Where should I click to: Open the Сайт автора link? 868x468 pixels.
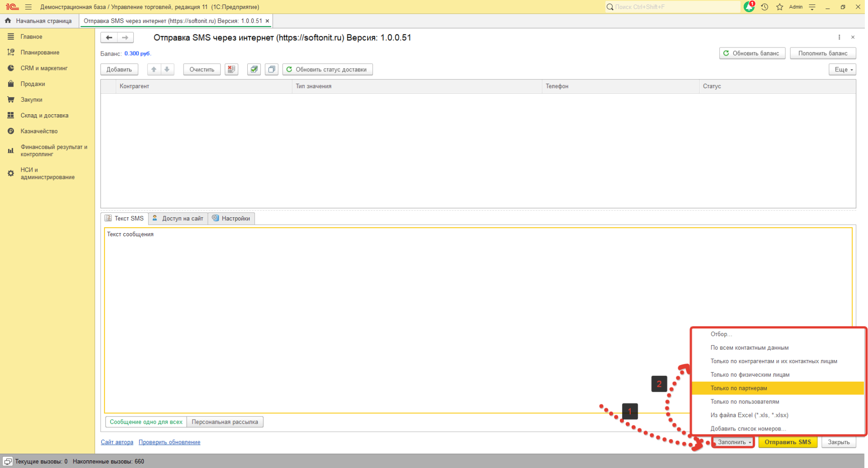pyautogui.click(x=117, y=442)
